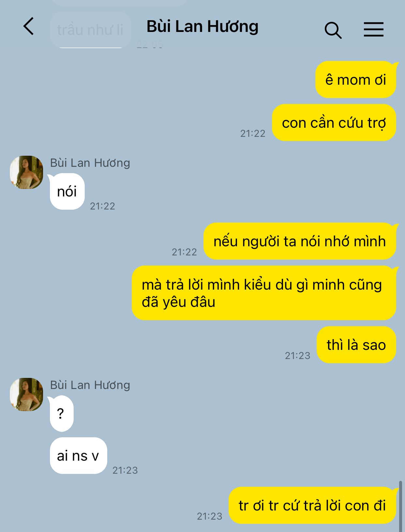Click sender name above "nói" message
The width and height of the screenshot is (405, 532).
click(x=90, y=163)
